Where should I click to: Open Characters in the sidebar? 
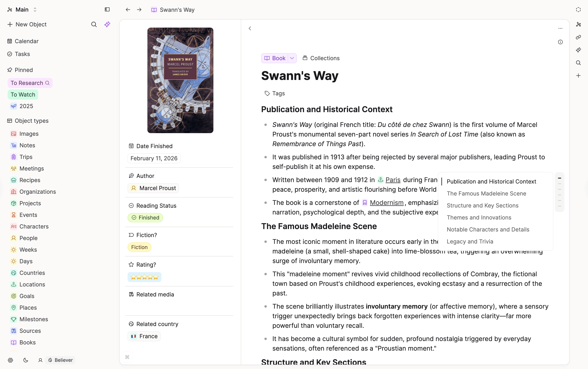click(x=34, y=226)
